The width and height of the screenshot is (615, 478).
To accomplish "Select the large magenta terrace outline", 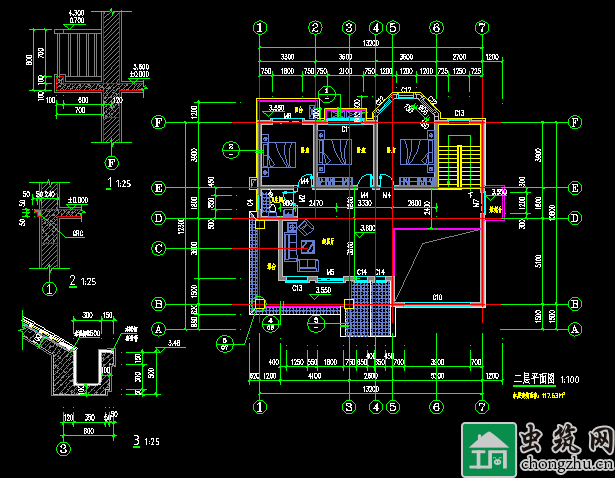I will point(438,264).
